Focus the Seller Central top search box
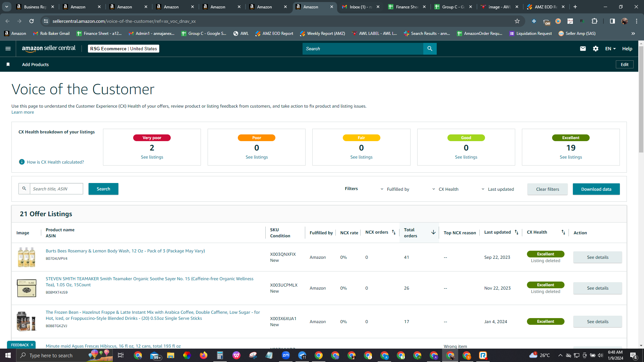Screen dimensions: 644x362 click(x=363, y=49)
